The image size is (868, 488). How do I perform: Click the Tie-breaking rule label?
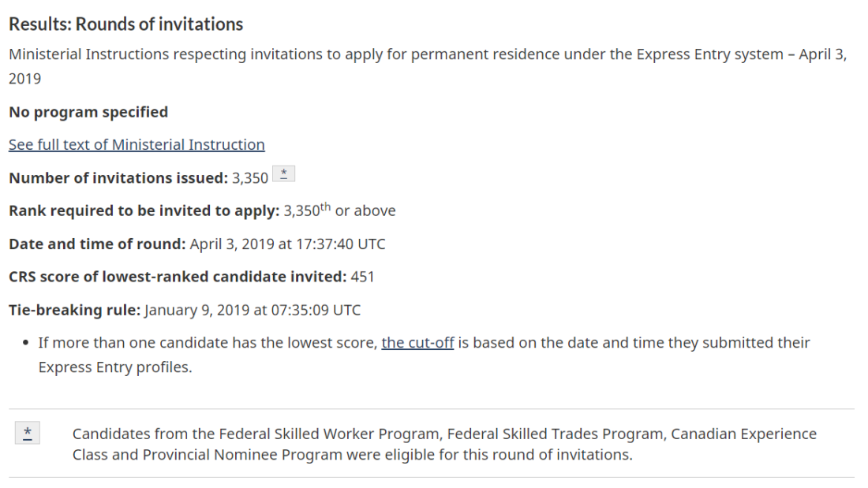75,310
